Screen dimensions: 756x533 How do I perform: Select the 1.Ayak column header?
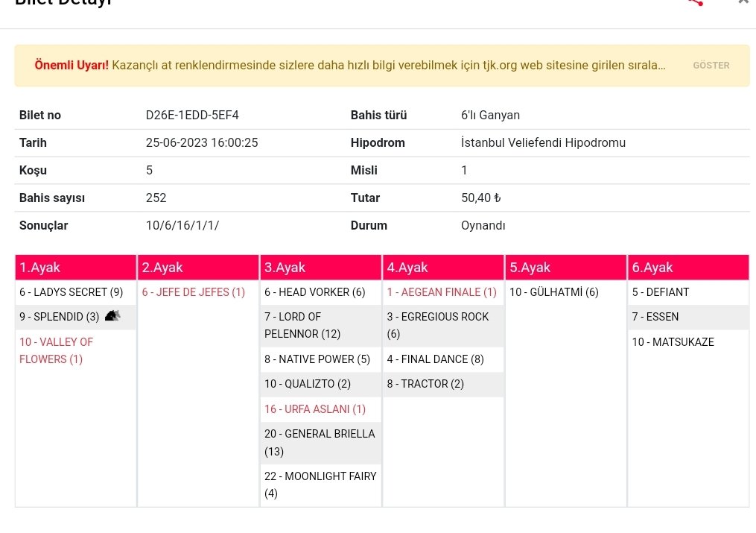pos(76,267)
